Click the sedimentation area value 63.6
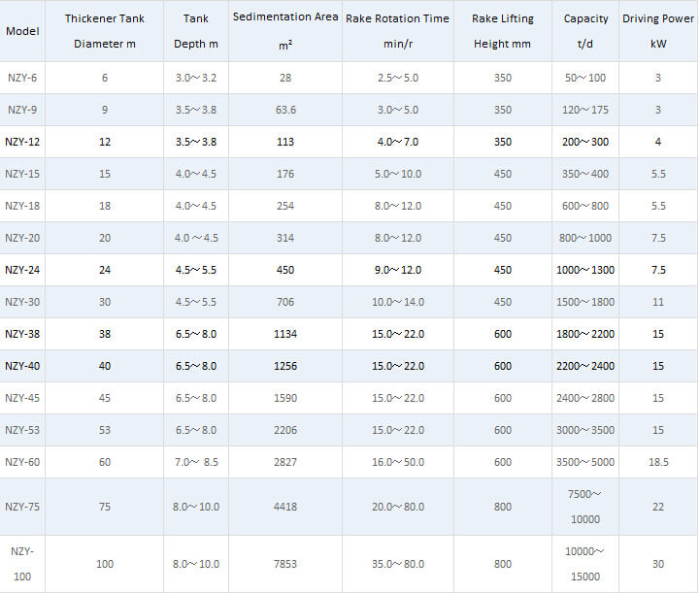The width and height of the screenshot is (700, 593). (285, 110)
